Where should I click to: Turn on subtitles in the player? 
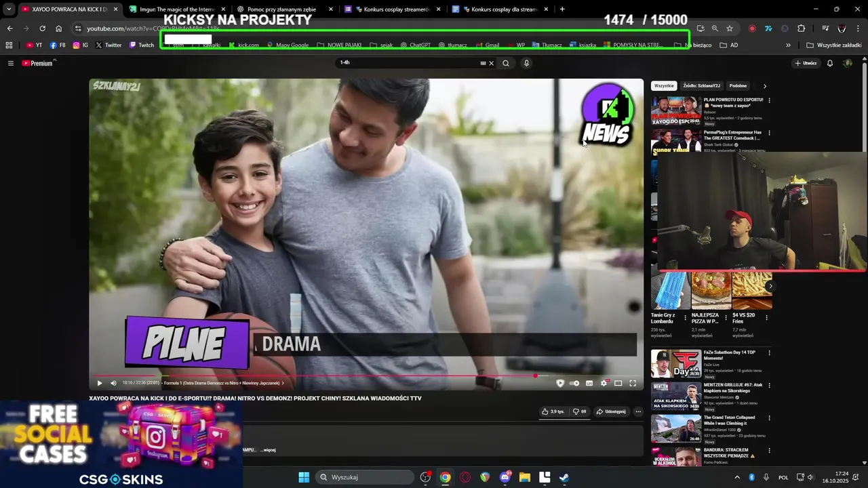tap(589, 383)
